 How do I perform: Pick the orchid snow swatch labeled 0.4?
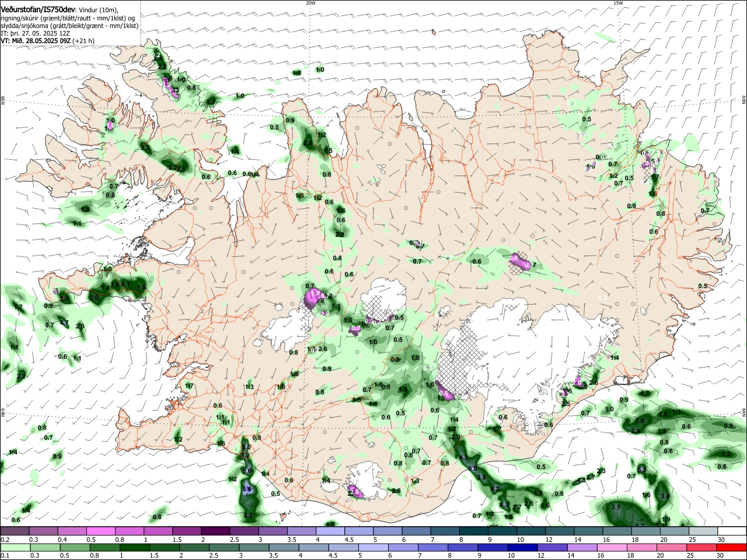click(72, 531)
